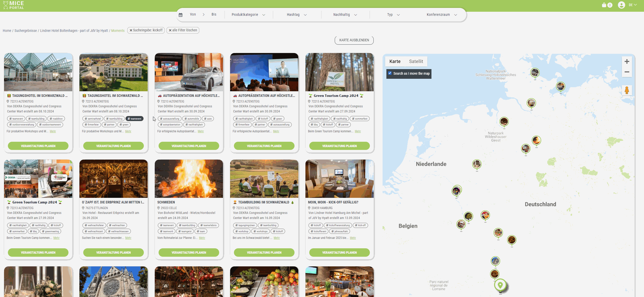Image resolution: width=644 pixels, height=297 pixels.
Task: Open the cathedral thumbnail in bottom row
Action: [x=114, y=282]
